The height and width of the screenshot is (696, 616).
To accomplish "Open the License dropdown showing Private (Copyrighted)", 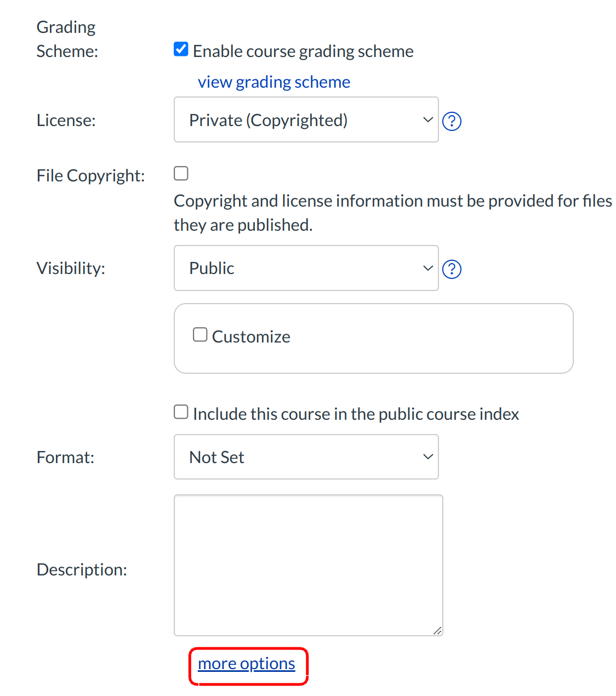I will tap(306, 120).
